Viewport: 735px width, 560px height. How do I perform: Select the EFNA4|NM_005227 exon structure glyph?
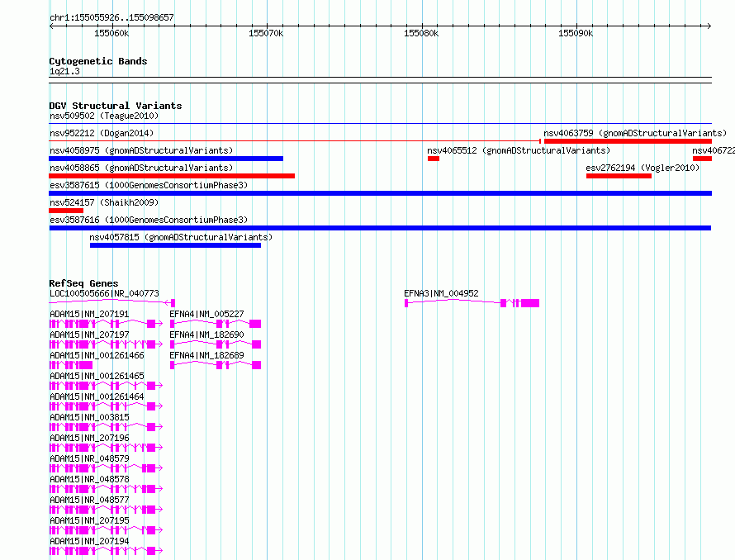[216, 324]
